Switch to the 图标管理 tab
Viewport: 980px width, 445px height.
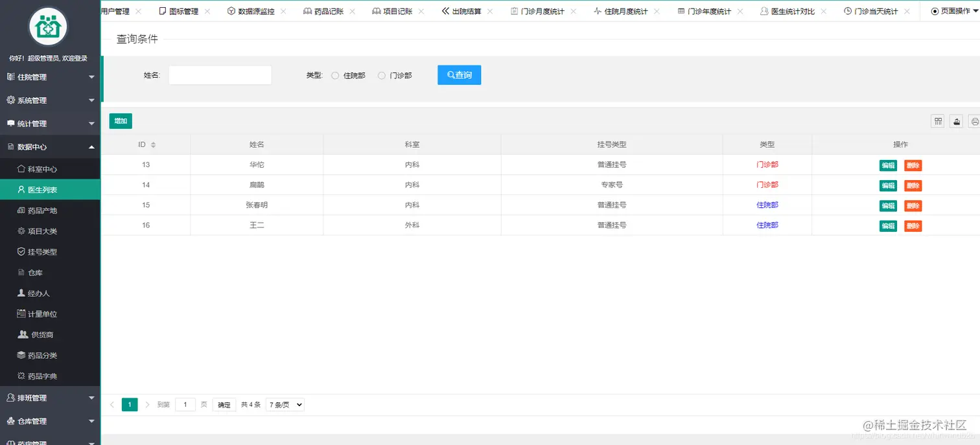(183, 11)
